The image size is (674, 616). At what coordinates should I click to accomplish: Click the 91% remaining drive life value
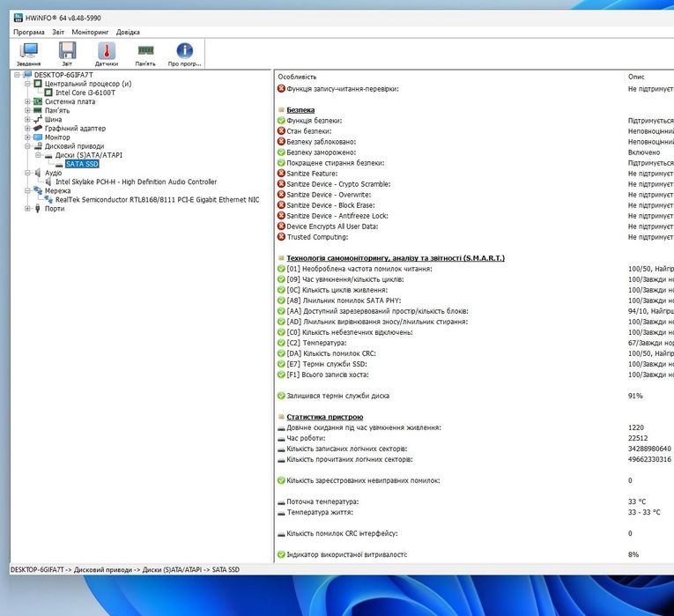(635, 396)
